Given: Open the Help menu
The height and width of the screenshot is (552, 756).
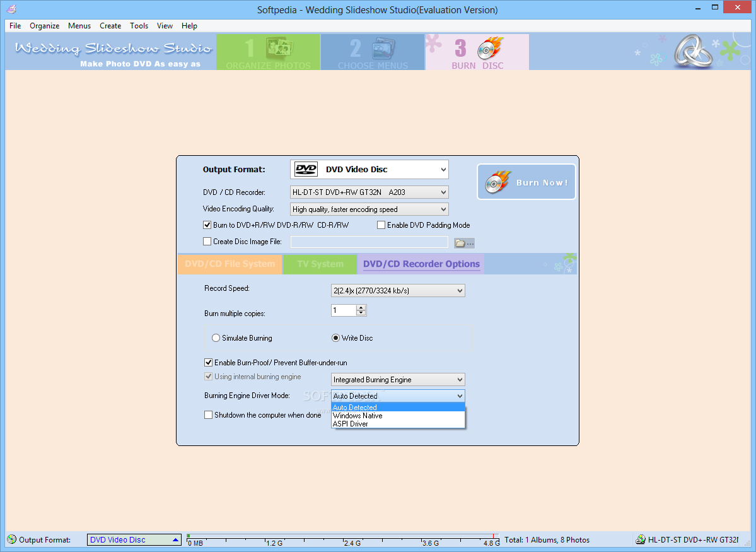Looking at the screenshot, I should pos(189,26).
